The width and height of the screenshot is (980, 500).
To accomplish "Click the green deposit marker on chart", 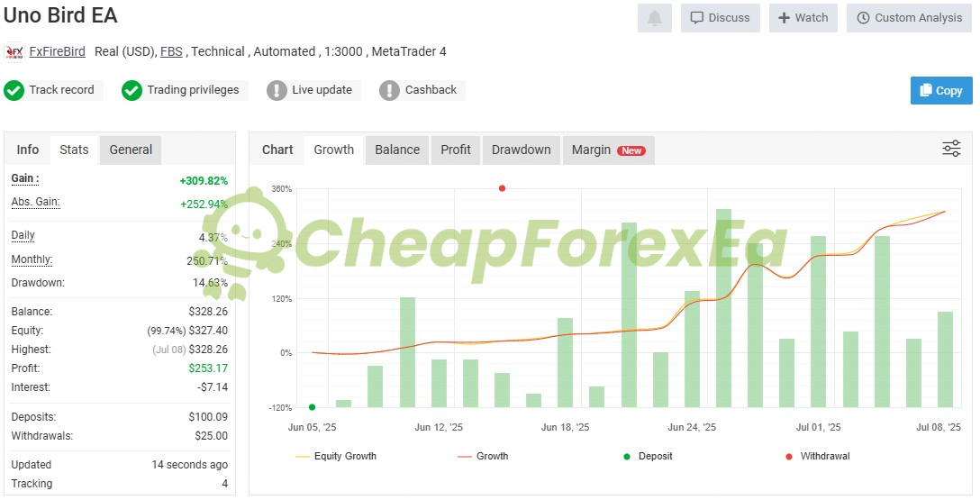I will point(312,407).
